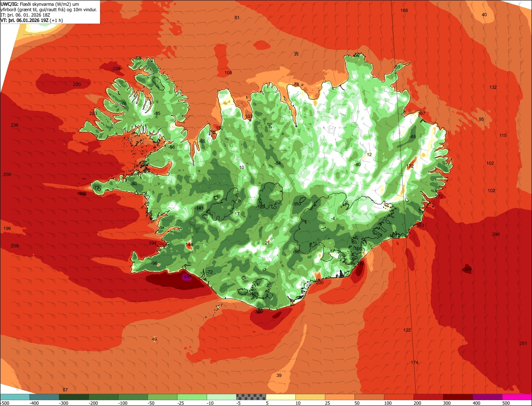Click the value 236 on the west edge
532x406 pixels.
point(15,125)
